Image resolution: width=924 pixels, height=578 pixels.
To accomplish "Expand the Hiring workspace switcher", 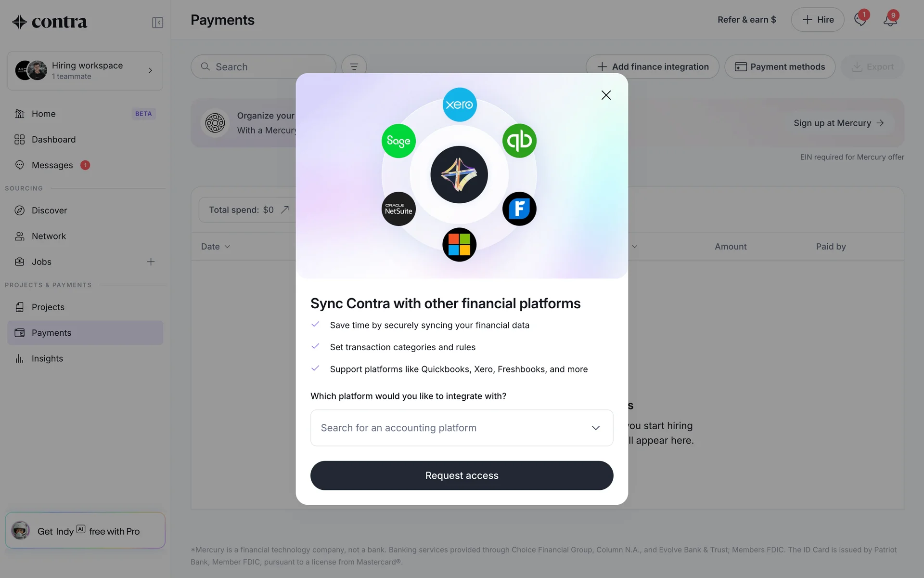I will pyautogui.click(x=85, y=71).
